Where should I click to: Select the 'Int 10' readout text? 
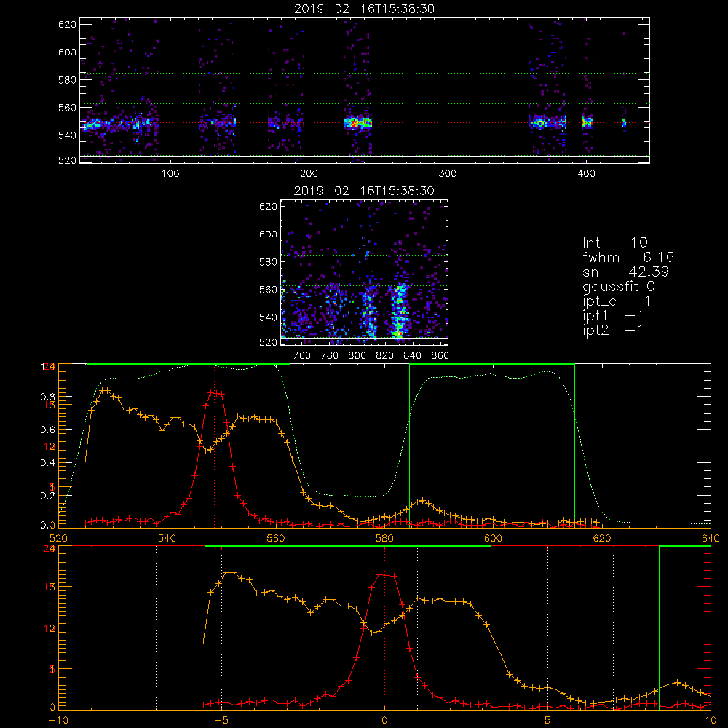[615, 242]
